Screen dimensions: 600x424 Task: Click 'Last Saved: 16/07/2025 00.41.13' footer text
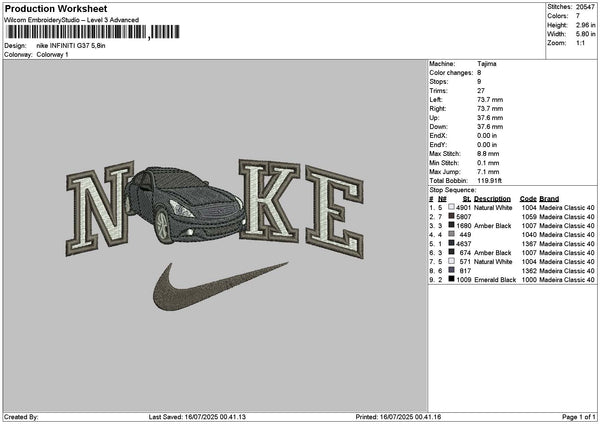[x=197, y=417]
